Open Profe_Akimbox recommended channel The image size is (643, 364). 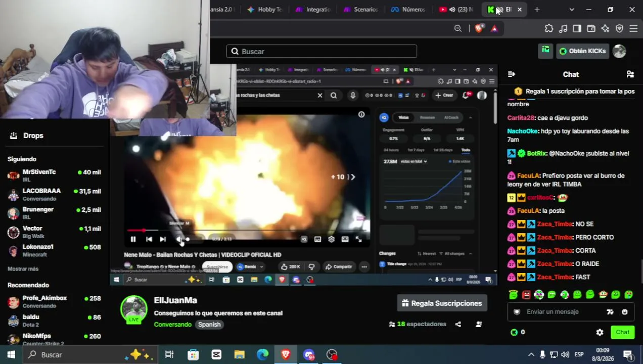[x=54, y=302]
